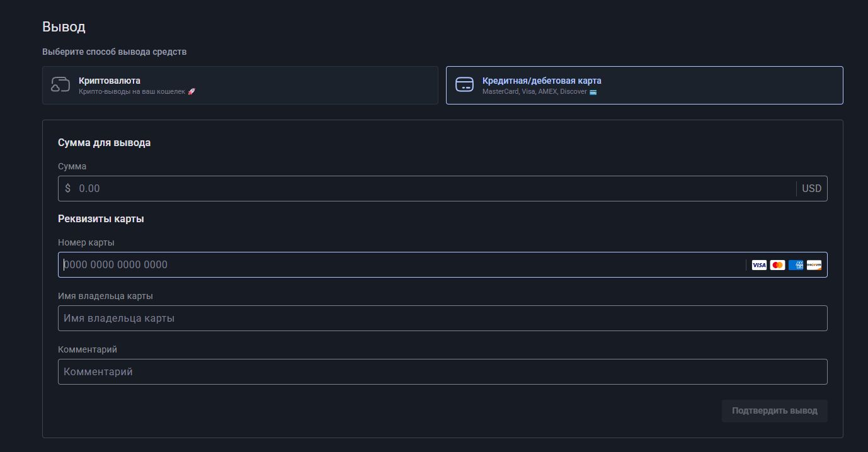This screenshot has width=868, height=452.
Task: Select the Криптовалюта withdrawal method
Action: click(240, 85)
